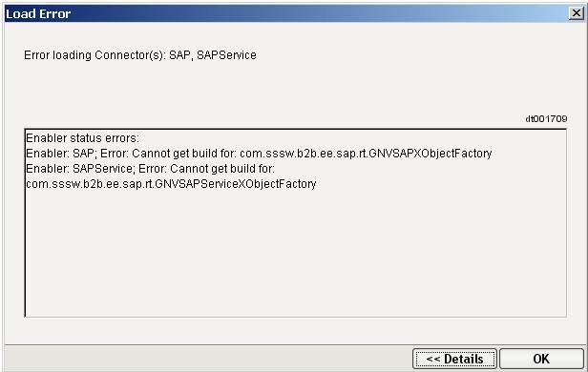Collapse the error info with << Details
Viewport: 588px width, 372px height.
coord(455,359)
